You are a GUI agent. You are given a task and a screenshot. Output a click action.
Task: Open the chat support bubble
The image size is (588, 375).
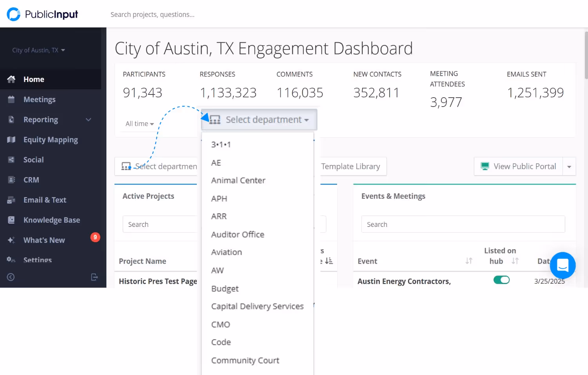(563, 265)
